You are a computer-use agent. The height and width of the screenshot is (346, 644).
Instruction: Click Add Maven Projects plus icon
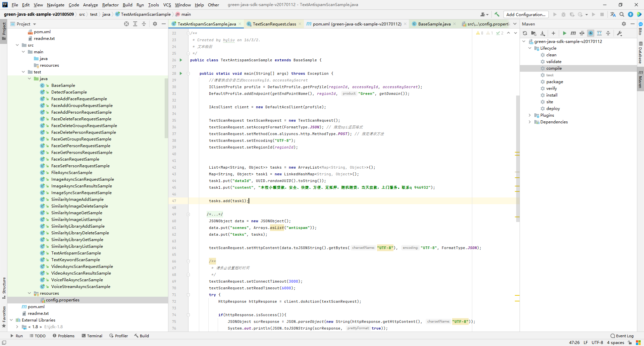(x=553, y=33)
